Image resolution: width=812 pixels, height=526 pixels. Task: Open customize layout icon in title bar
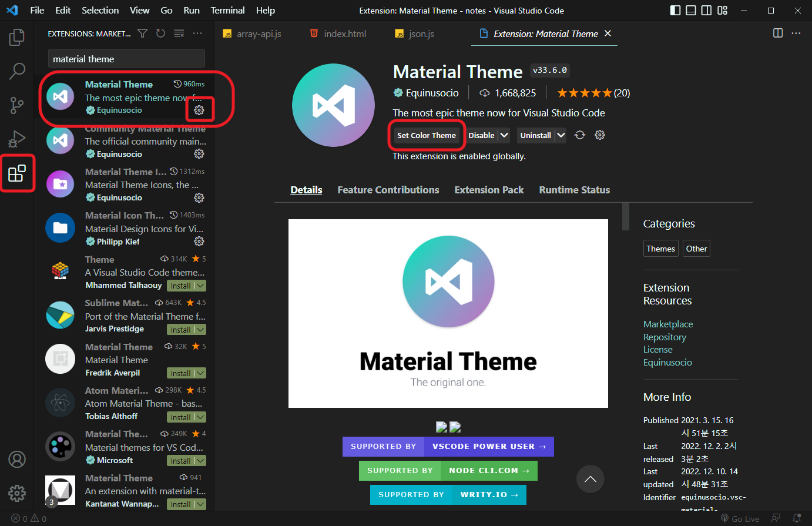click(723, 11)
